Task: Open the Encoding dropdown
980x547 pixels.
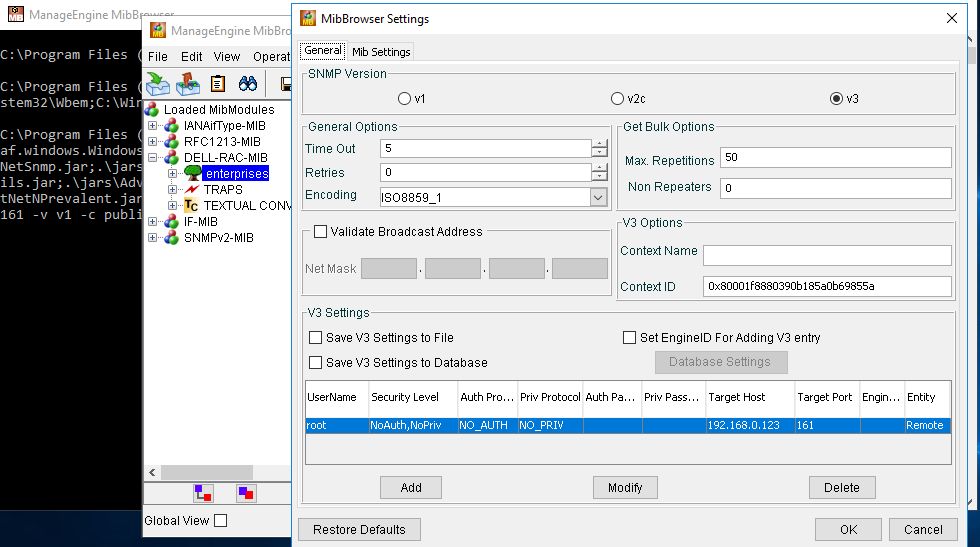Action: click(x=598, y=198)
